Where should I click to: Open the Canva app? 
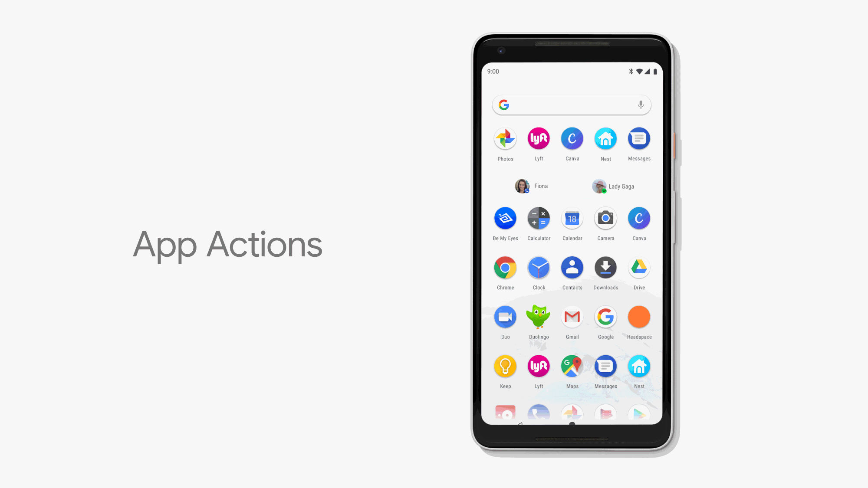(572, 138)
